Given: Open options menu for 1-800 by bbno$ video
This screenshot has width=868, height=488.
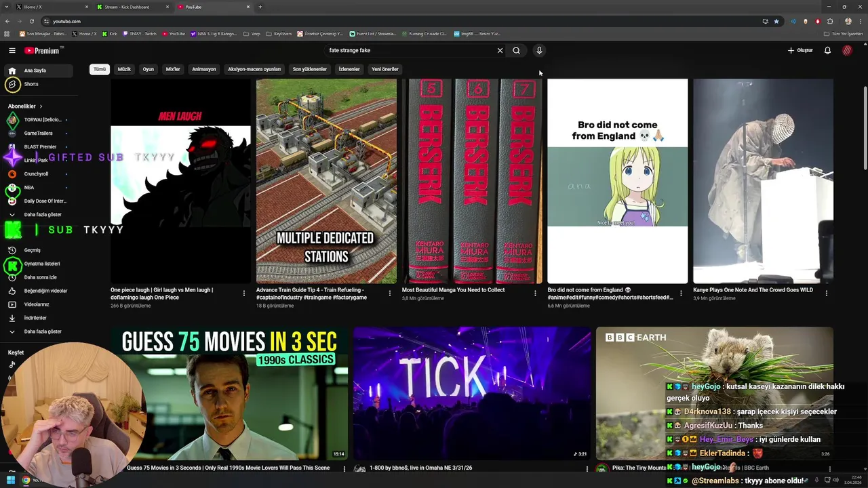Looking at the screenshot, I should pos(587,468).
